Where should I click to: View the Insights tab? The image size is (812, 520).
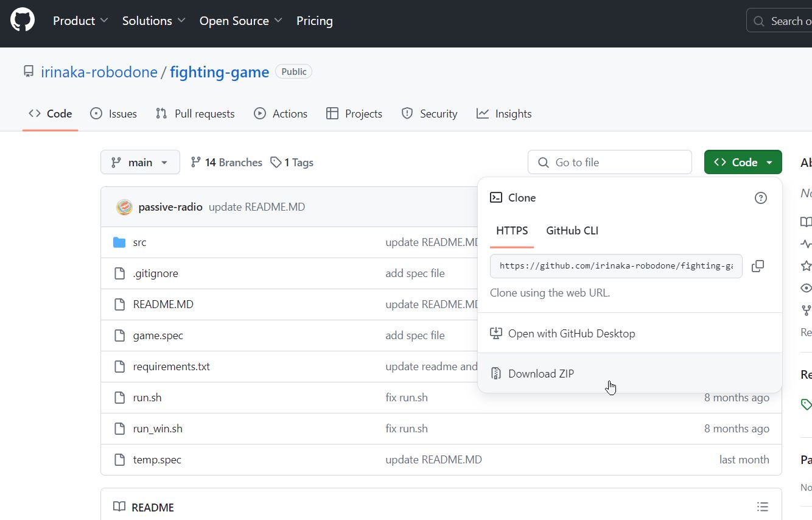pyautogui.click(x=504, y=114)
